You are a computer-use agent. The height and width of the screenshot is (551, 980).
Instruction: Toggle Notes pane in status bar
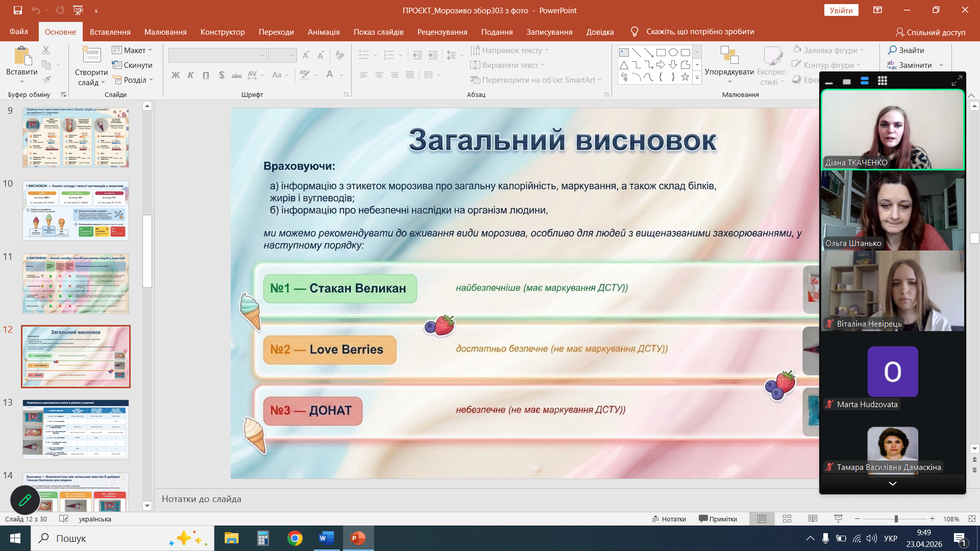(x=669, y=519)
